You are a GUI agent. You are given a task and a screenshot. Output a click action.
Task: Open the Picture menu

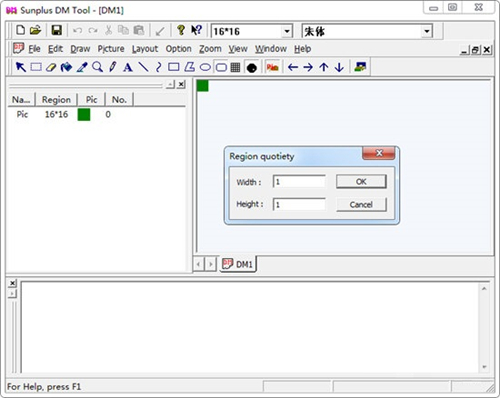point(111,49)
